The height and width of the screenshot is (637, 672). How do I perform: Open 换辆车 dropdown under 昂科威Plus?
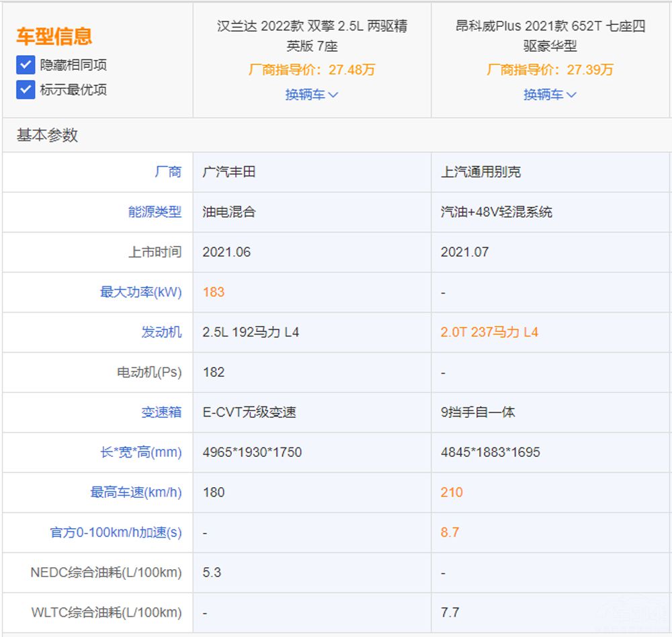(x=550, y=95)
